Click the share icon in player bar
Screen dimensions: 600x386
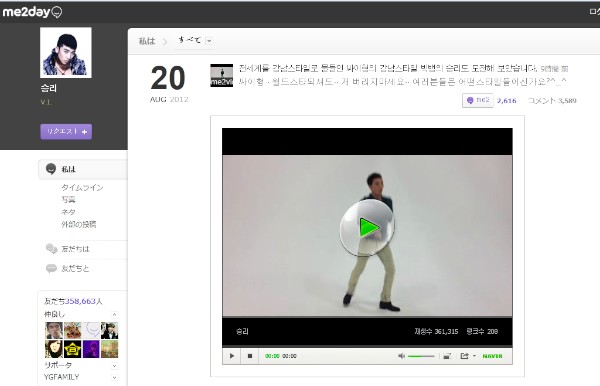pyautogui.click(x=464, y=356)
